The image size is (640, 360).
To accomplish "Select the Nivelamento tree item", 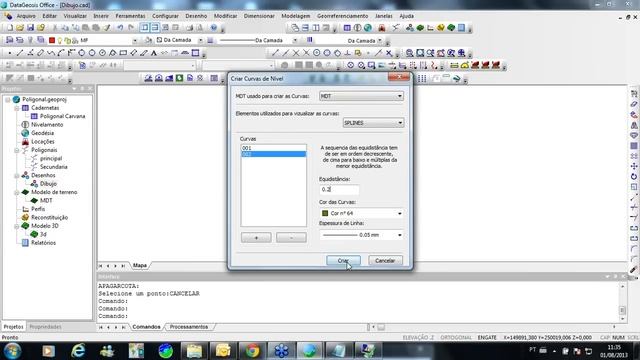I will [47, 125].
